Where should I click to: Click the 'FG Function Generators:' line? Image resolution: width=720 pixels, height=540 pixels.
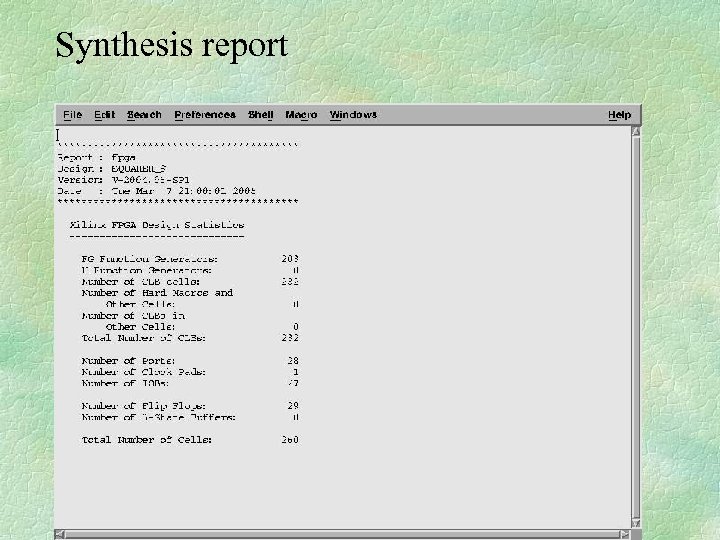coord(190,259)
